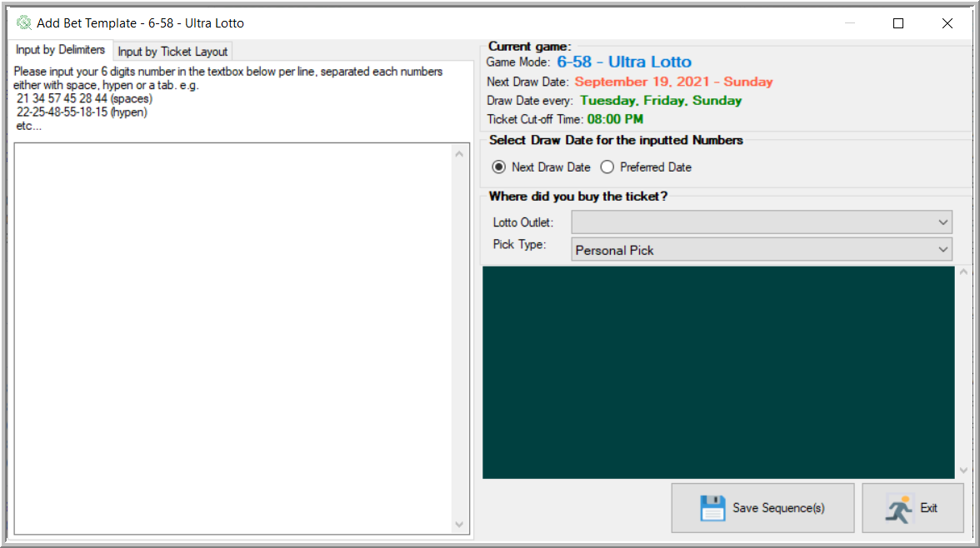This screenshot has width=980, height=548.
Task: Click inside the numbers input textbox
Action: [232, 339]
